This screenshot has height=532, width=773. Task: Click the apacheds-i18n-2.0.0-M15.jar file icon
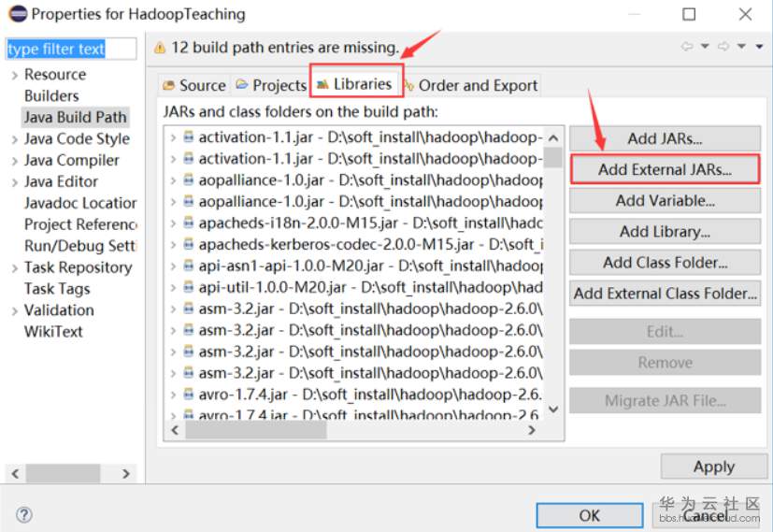[x=189, y=223]
